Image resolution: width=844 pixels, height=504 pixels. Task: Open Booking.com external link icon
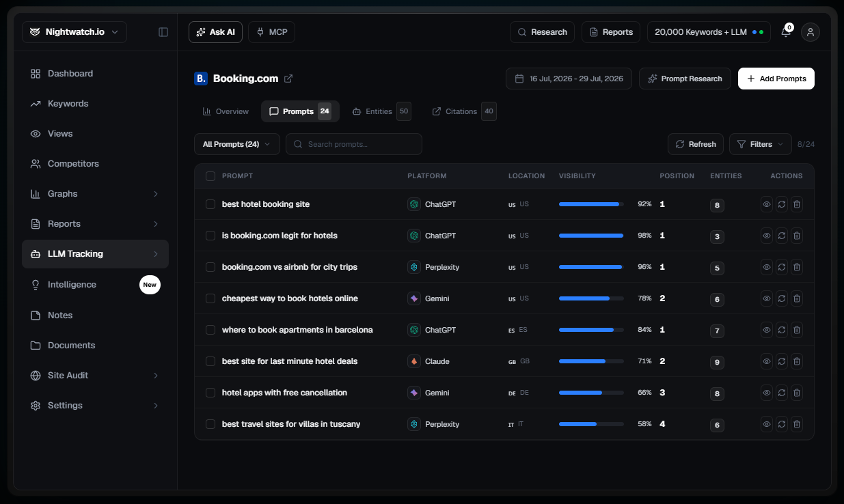pyautogui.click(x=288, y=79)
